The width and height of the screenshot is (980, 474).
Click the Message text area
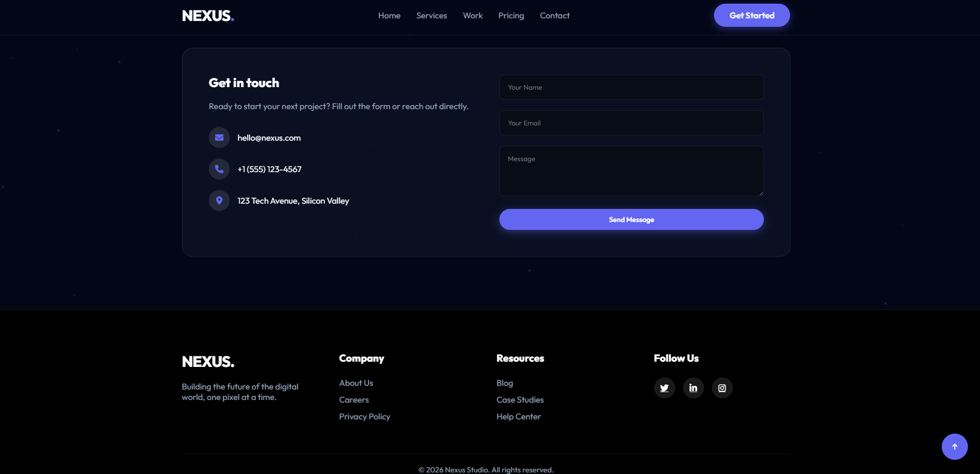pyautogui.click(x=631, y=171)
